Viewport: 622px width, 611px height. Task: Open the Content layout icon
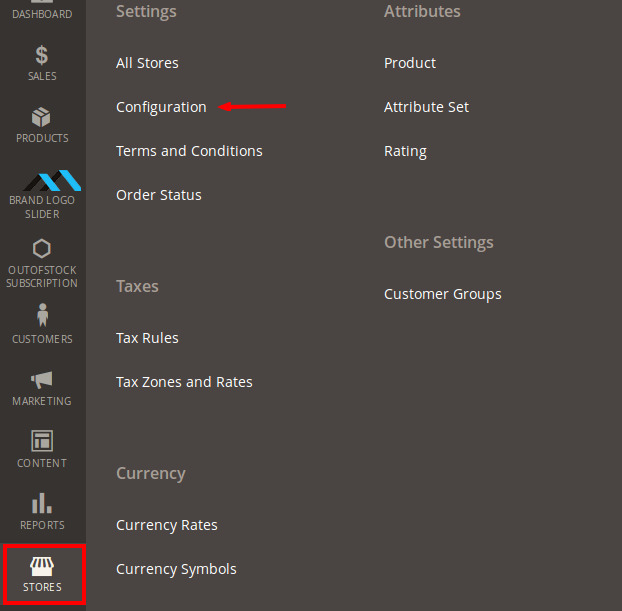42,441
